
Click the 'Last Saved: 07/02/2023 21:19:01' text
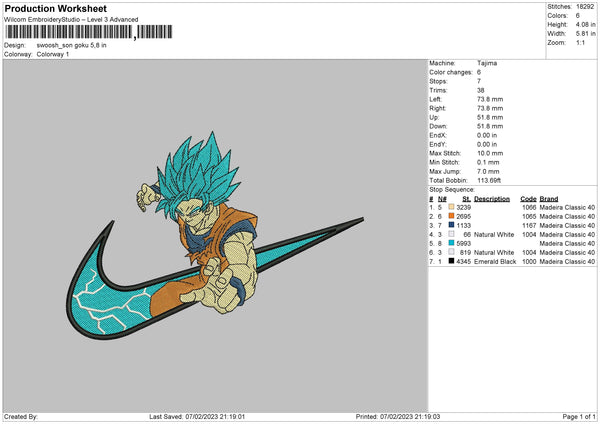[197, 416]
